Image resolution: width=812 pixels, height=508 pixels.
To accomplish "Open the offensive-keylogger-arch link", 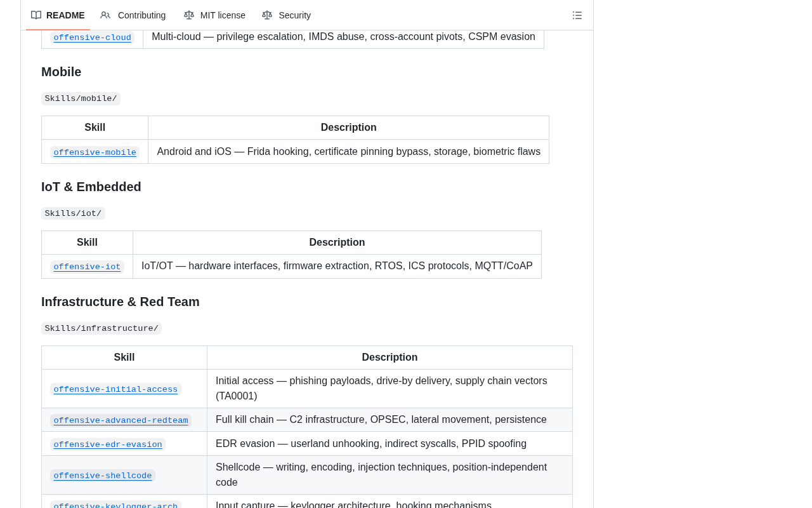I will [115, 505].
